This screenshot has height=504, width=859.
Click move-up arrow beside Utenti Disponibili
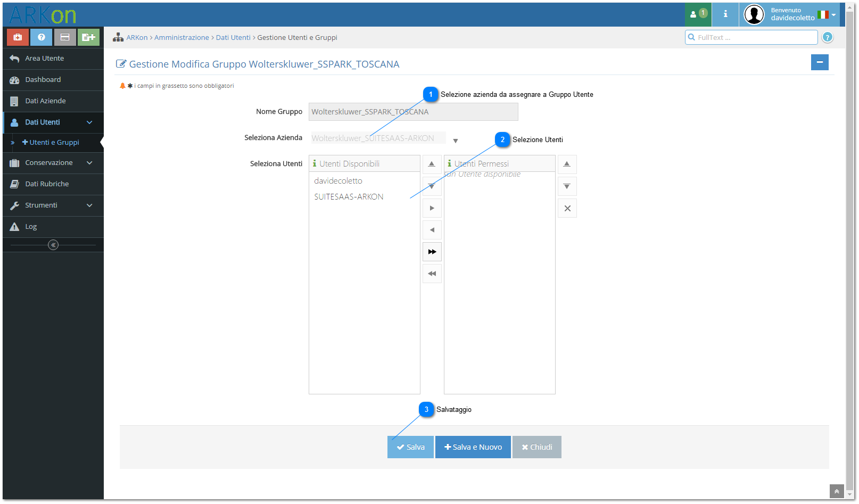[432, 164]
